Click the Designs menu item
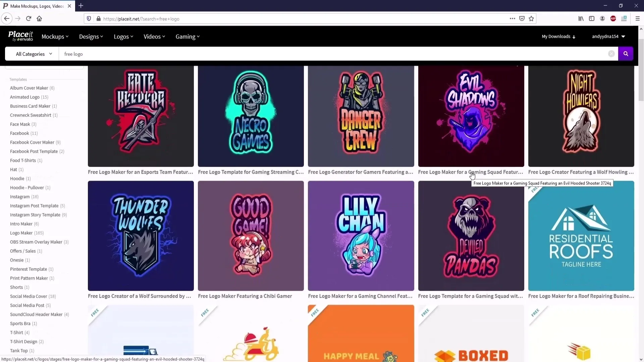The image size is (644, 362). (x=90, y=36)
